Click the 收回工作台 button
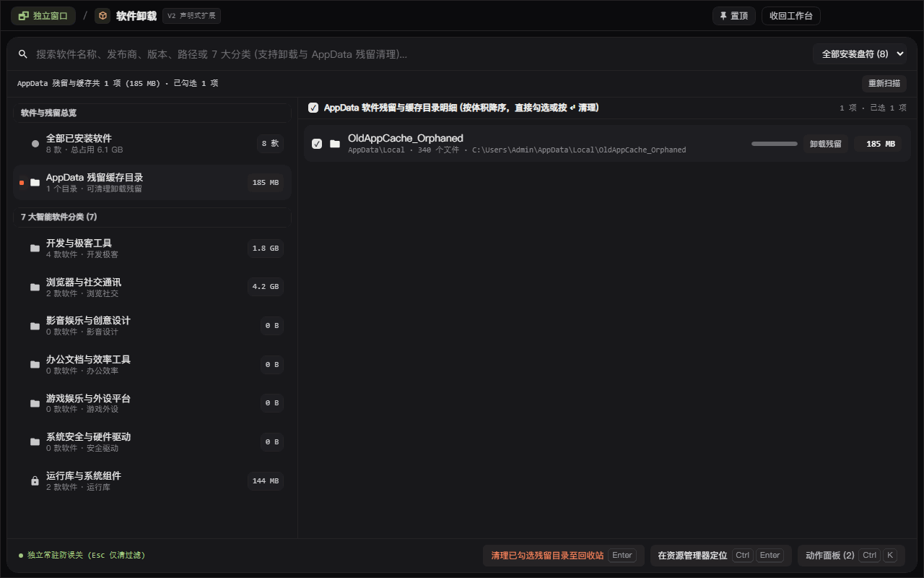The height and width of the screenshot is (578, 924). click(x=791, y=16)
